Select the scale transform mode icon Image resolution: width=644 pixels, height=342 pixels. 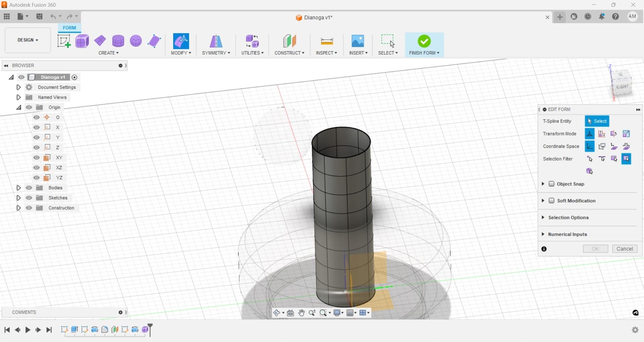(x=627, y=134)
